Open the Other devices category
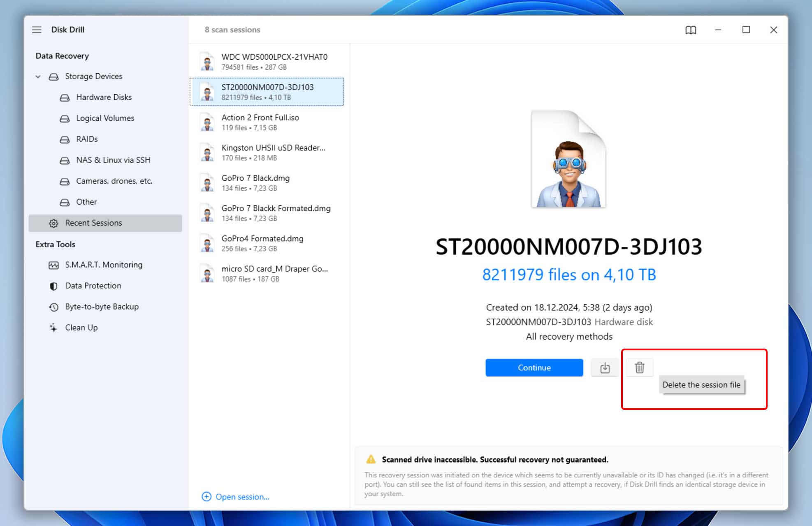Screen dimensions: 812x526 click(x=86, y=202)
